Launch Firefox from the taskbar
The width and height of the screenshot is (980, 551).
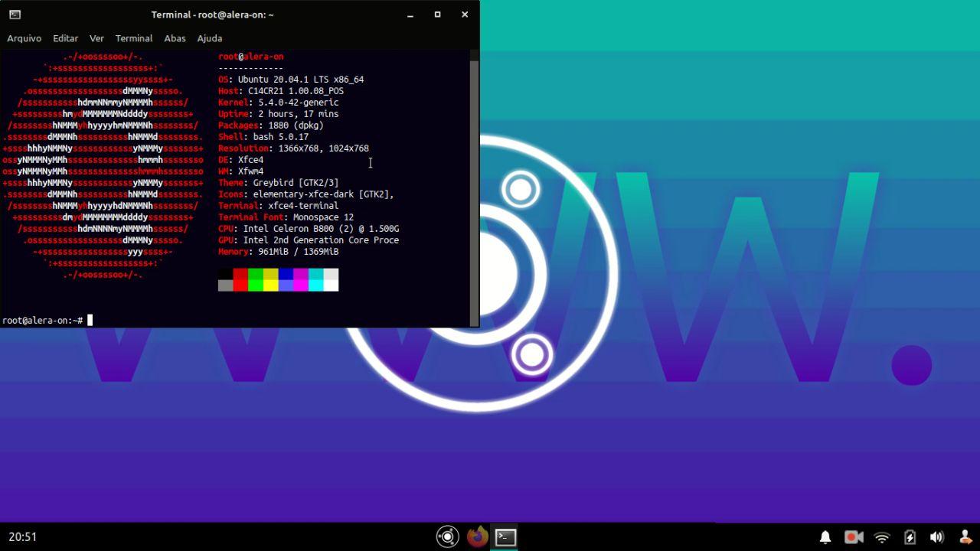click(x=475, y=536)
